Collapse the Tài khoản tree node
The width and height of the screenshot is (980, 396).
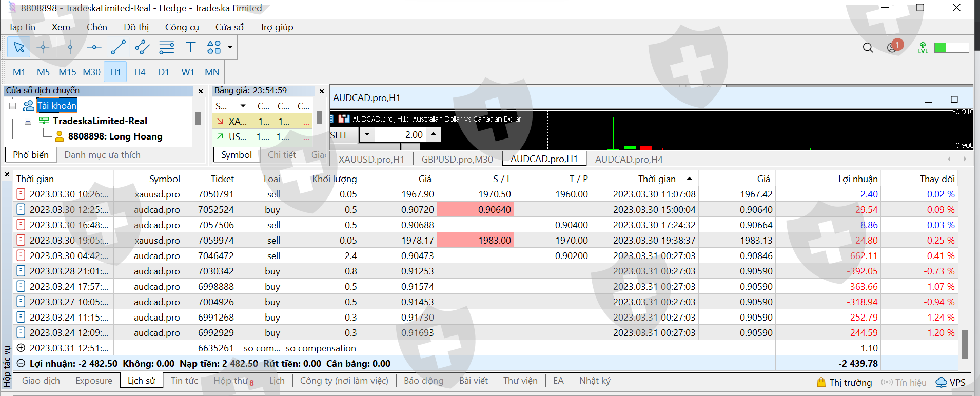pos(12,106)
